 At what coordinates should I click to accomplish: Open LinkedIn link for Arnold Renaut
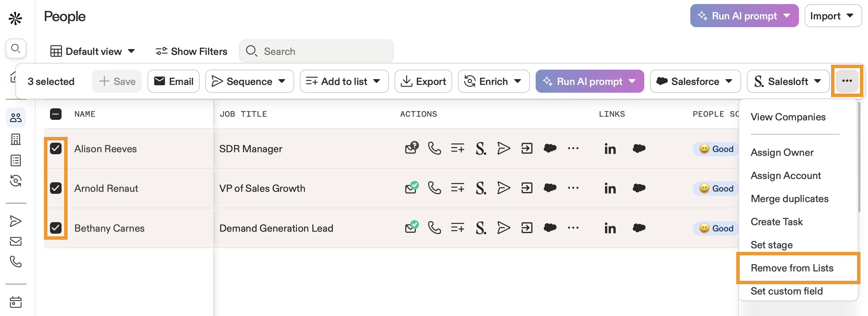click(610, 188)
